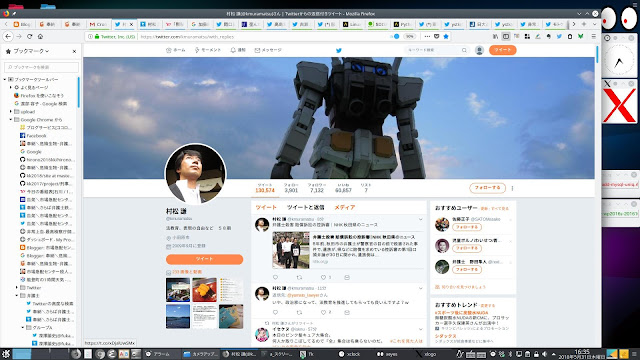
Task: Toggle the sidebar button in Firefox toolbar
Action: [506, 36]
